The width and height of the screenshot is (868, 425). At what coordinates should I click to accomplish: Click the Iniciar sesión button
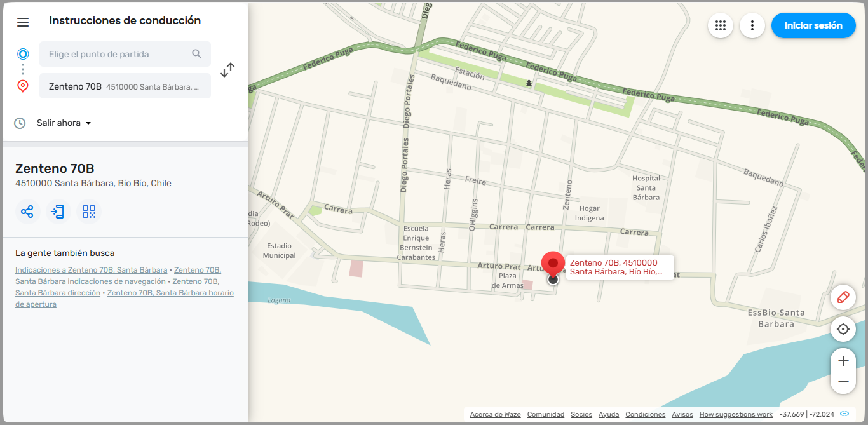pyautogui.click(x=813, y=25)
